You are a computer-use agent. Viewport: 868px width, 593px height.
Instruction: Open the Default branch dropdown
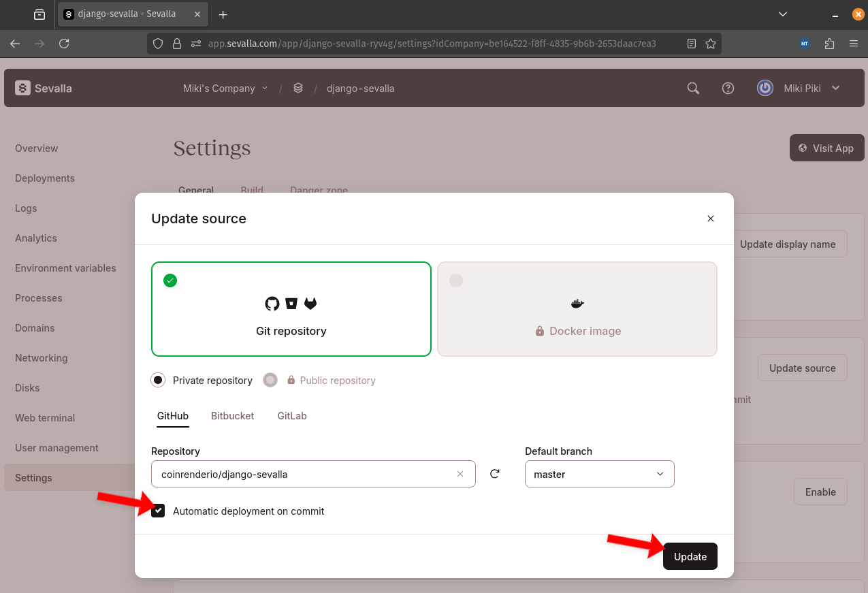tap(599, 474)
